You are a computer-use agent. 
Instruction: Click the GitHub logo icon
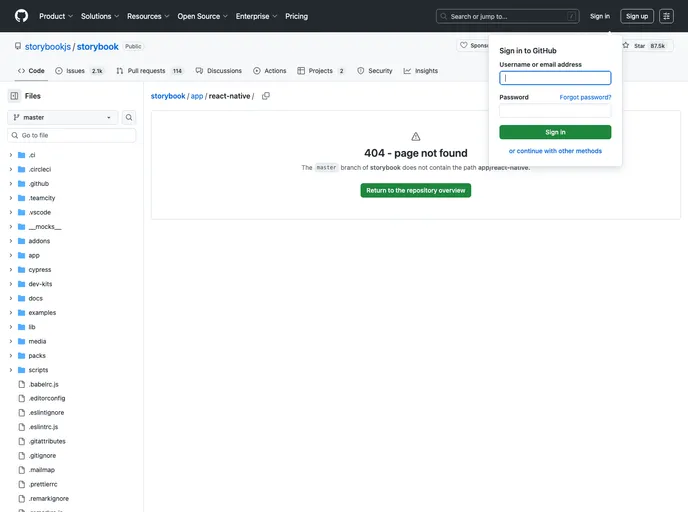tap(21, 16)
